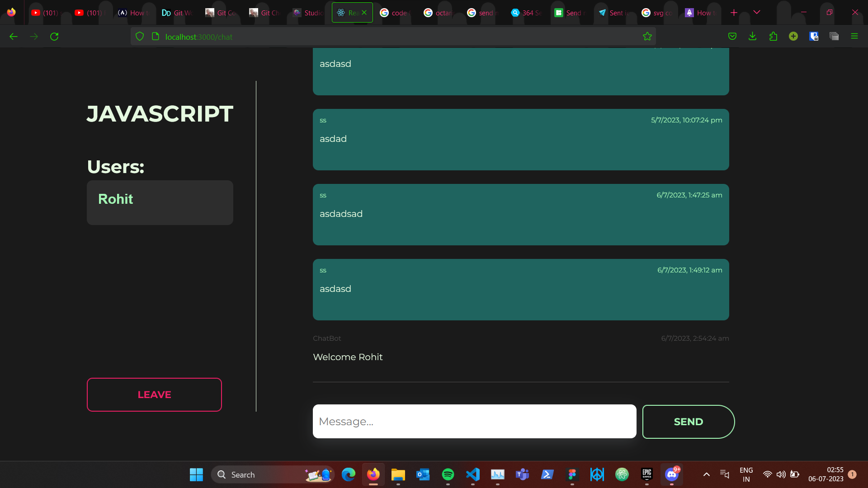The image size is (868, 488).
Task: Open the Save to Pocket icon
Action: 732,36
